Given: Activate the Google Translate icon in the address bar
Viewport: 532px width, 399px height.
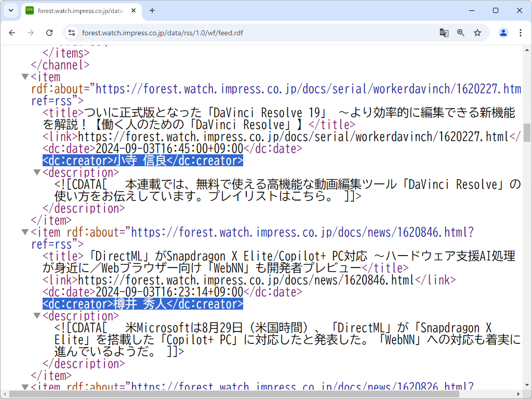Looking at the screenshot, I should pos(443,32).
